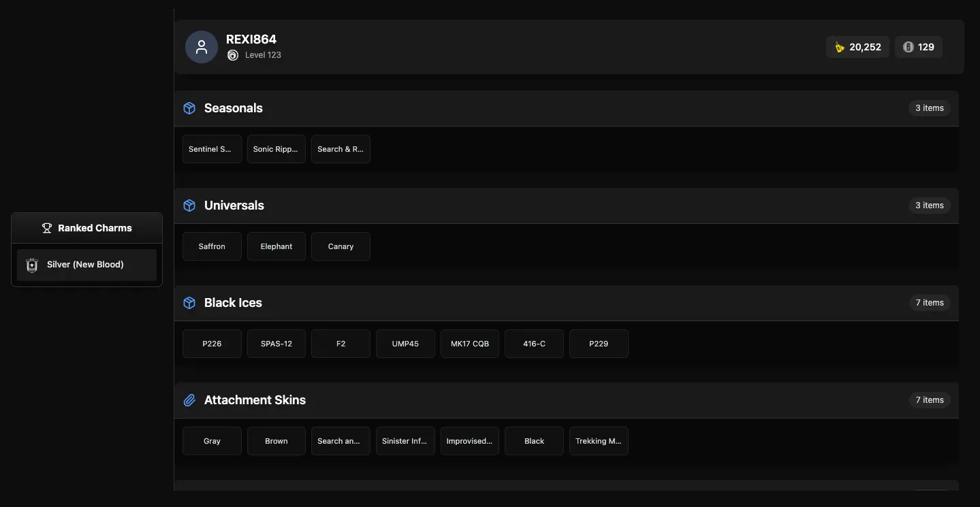Screen dimensions: 980x507
Task: Click the Ranked Charms panel header
Action: point(86,228)
